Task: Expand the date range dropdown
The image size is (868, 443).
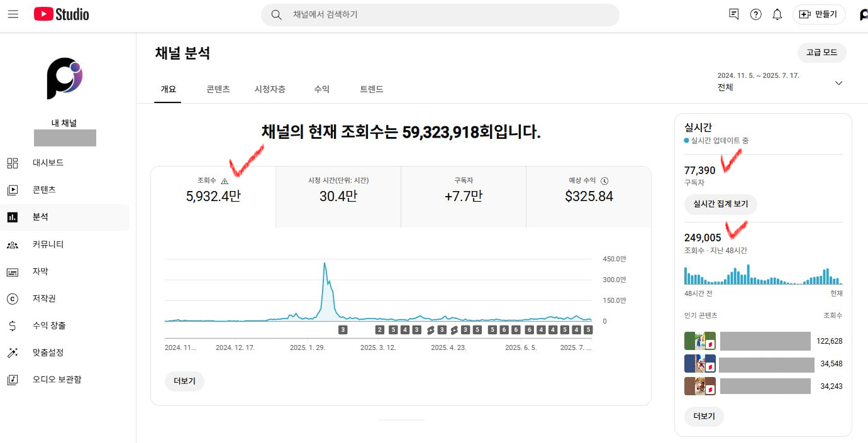Action: [x=838, y=83]
